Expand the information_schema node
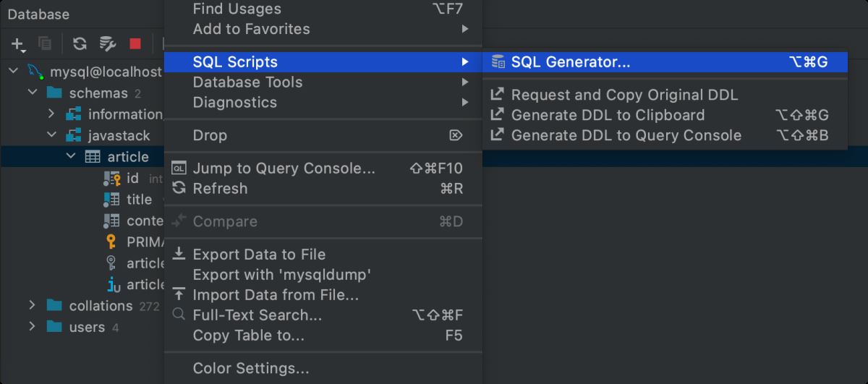 coord(51,114)
